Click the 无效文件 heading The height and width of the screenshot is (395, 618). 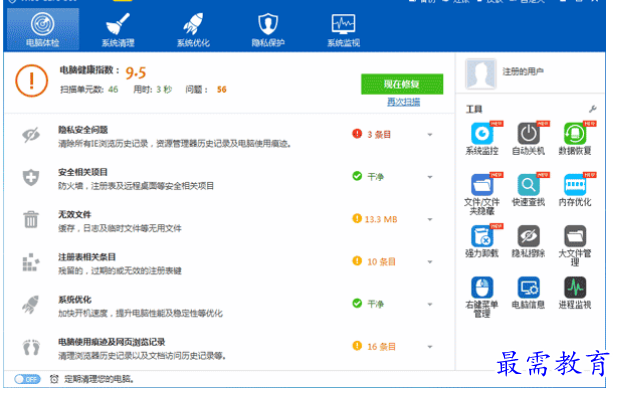click(x=74, y=214)
